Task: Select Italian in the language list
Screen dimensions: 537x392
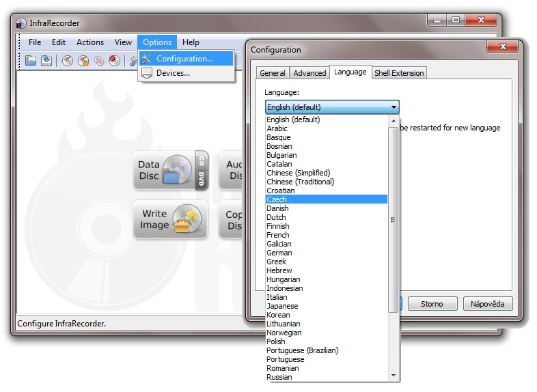Action: [x=327, y=297]
